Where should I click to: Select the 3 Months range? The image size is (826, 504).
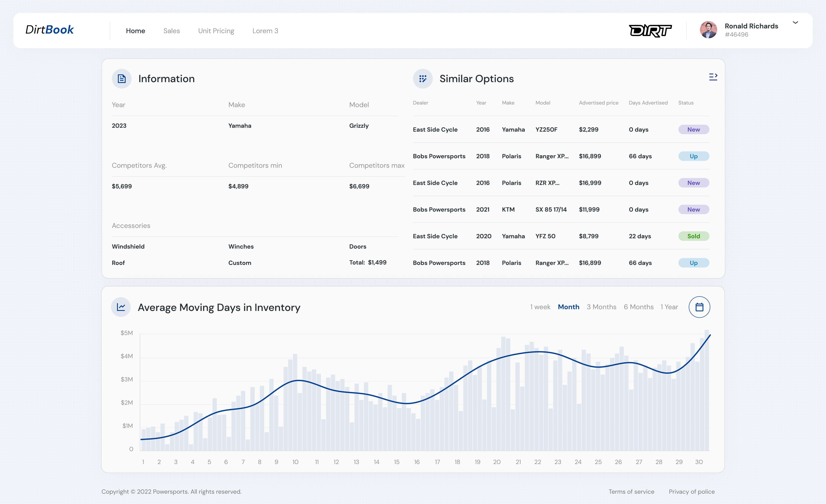(x=601, y=307)
